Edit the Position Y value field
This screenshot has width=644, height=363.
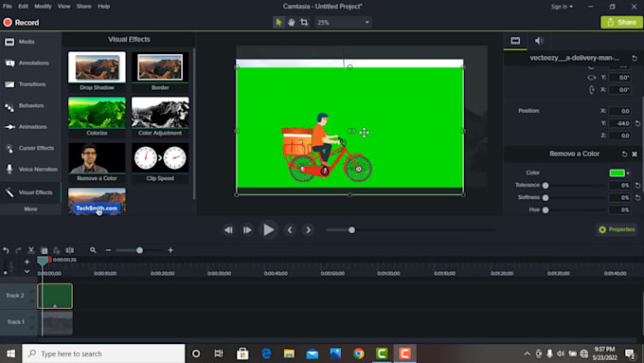[x=620, y=123]
